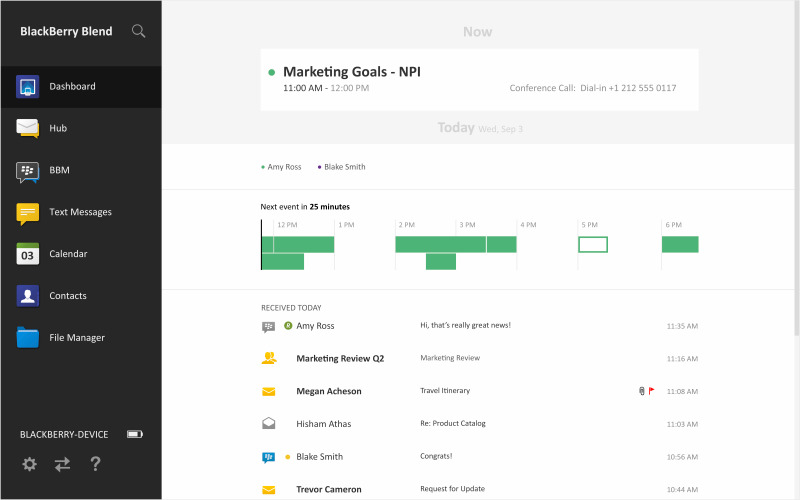The image size is (800, 500).
Task: Check the device battery icon
Action: tap(135, 434)
